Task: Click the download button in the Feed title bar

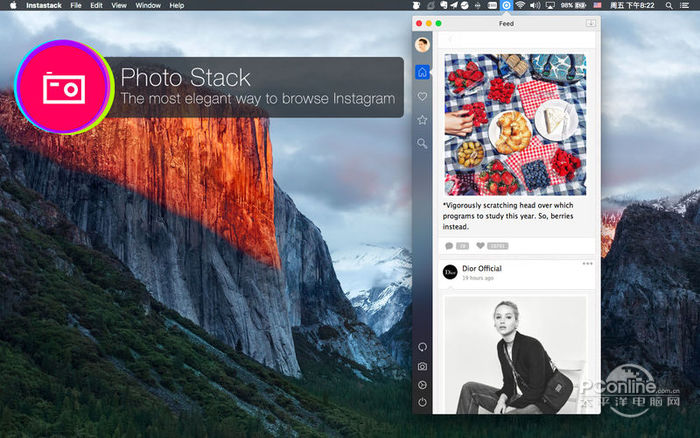Action: point(591,23)
